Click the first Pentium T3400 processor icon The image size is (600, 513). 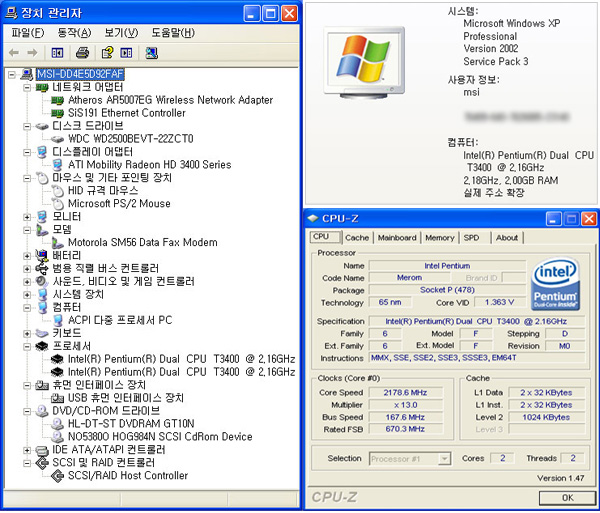pos(57,359)
